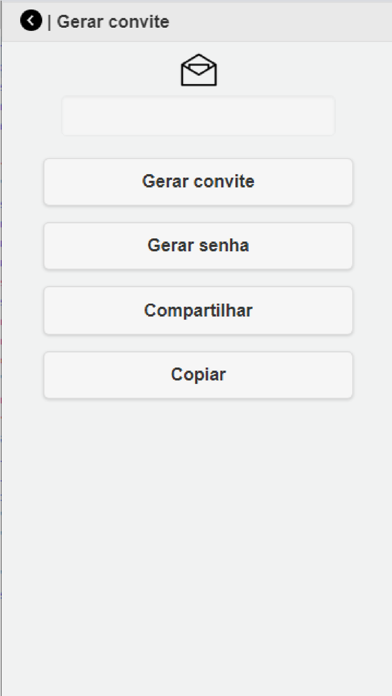
Task: Tap the invitation mail icon above the field
Action: click(x=198, y=70)
